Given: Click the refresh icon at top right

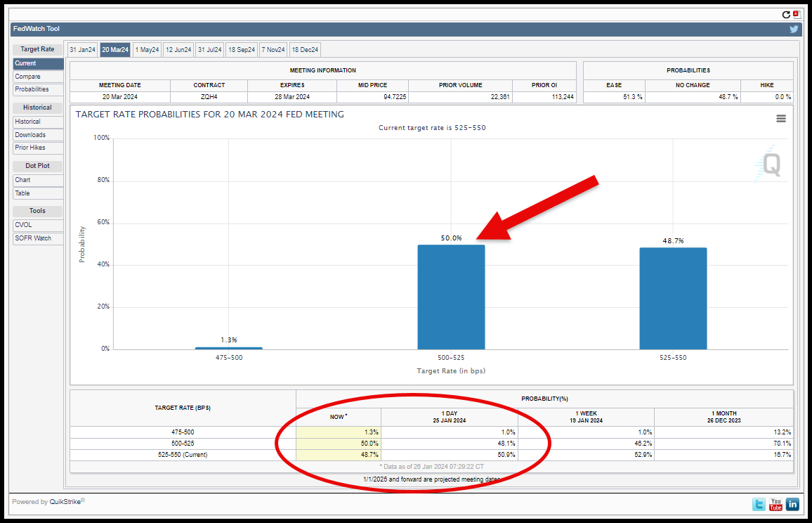Looking at the screenshot, I should 786,15.
